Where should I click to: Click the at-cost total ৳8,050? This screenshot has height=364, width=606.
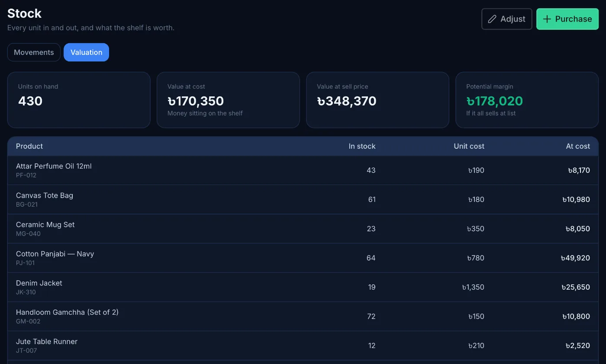point(578,229)
